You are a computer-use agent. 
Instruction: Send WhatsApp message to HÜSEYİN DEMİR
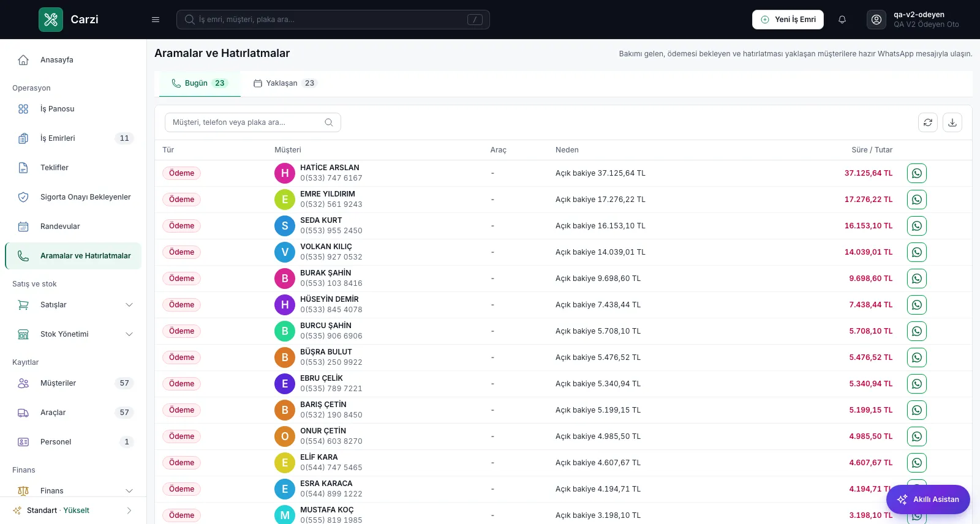917,305
